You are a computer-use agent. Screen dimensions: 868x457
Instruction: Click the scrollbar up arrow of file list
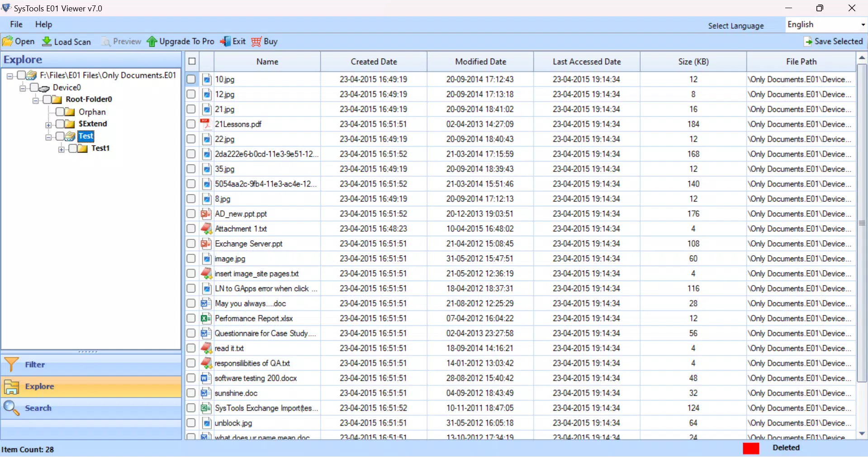click(862, 57)
